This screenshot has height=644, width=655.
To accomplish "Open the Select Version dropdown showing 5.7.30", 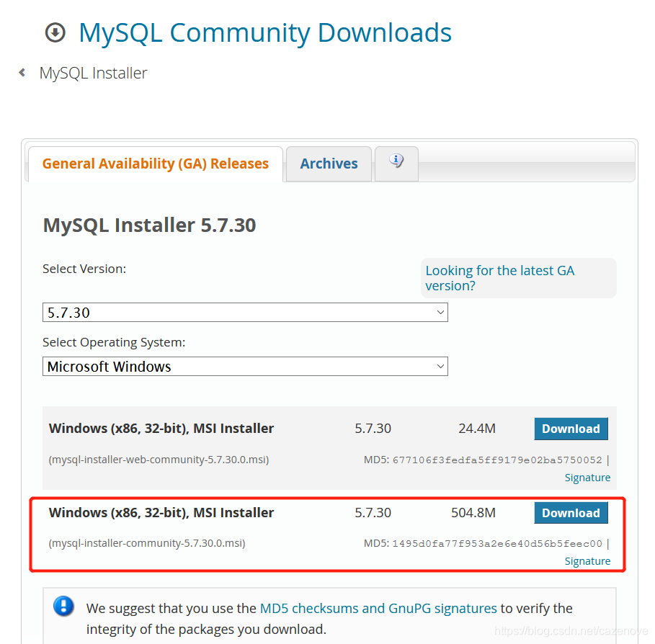I will pyautogui.click(x=245, y=313).
